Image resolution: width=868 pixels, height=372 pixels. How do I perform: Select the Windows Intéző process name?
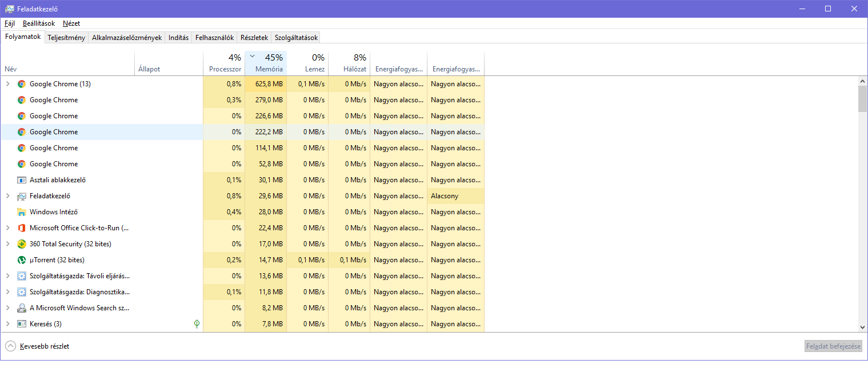pyautogui.click(x=54, y=212)
